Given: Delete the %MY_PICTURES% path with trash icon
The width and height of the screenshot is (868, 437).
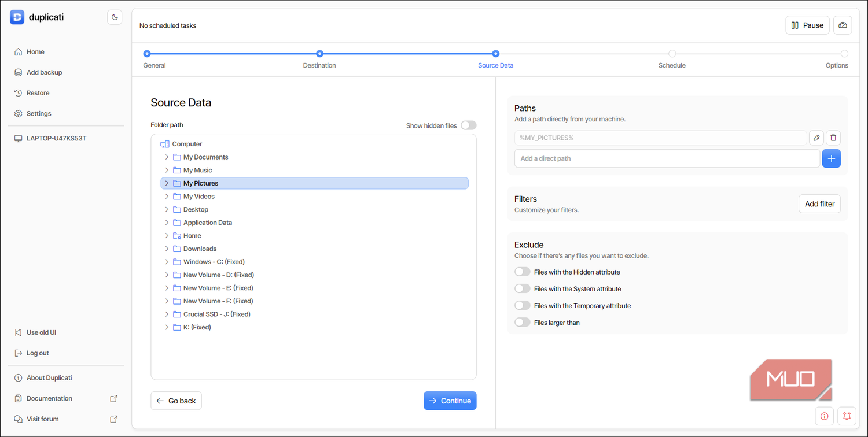Looking at the screenshot, I should [833, 138].
